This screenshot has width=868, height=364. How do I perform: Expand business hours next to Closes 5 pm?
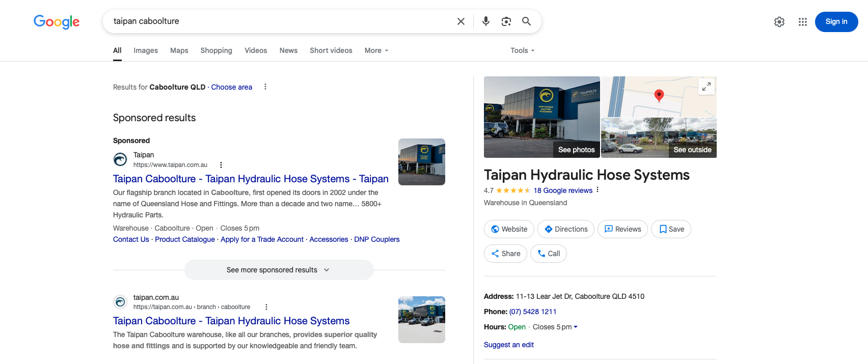[576, 327]
